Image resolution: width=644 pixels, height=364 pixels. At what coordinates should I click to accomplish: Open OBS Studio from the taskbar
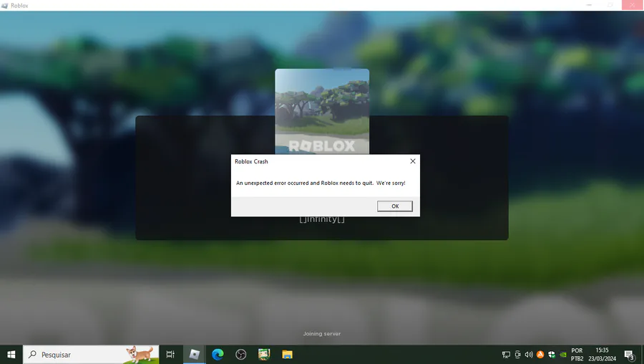tap(240, 355)
